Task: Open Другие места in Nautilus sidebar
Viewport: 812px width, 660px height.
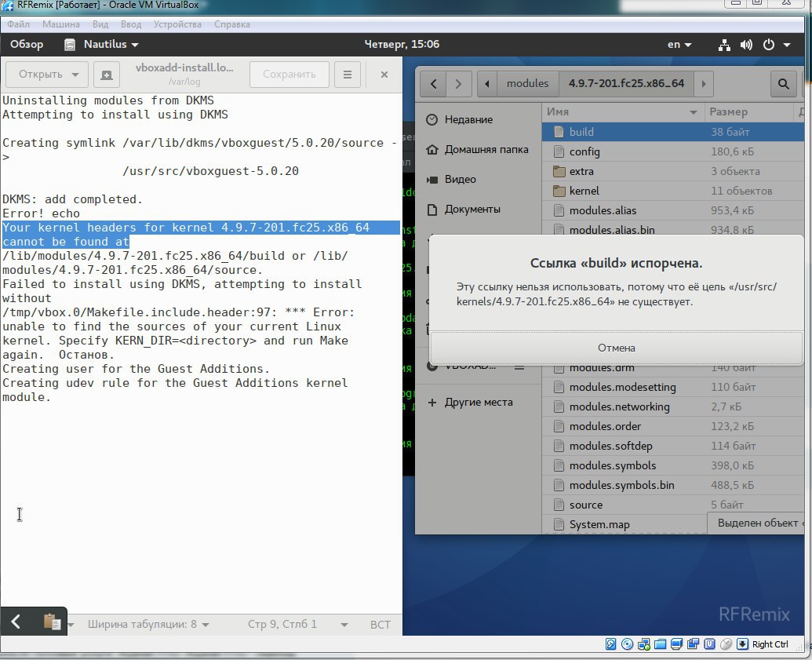Action: pos(478,403)
